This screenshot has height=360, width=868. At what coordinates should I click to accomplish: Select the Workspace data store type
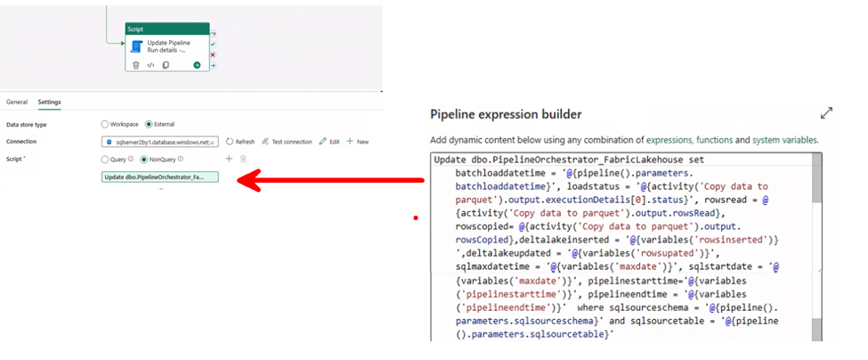point(106,124)
